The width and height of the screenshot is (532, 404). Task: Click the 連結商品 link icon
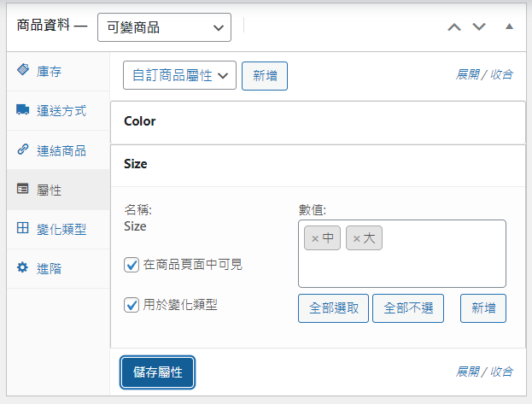(x=23, y=149)
